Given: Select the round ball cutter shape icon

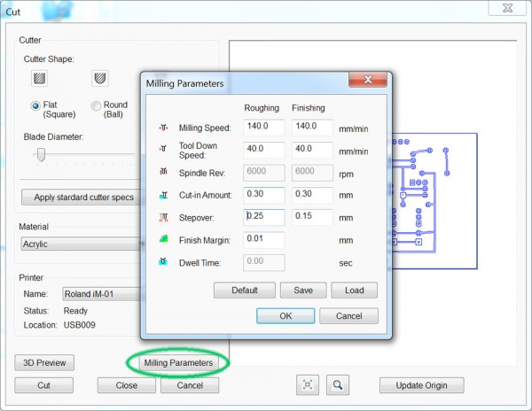Looking at the screenshot, I should 99,79.
